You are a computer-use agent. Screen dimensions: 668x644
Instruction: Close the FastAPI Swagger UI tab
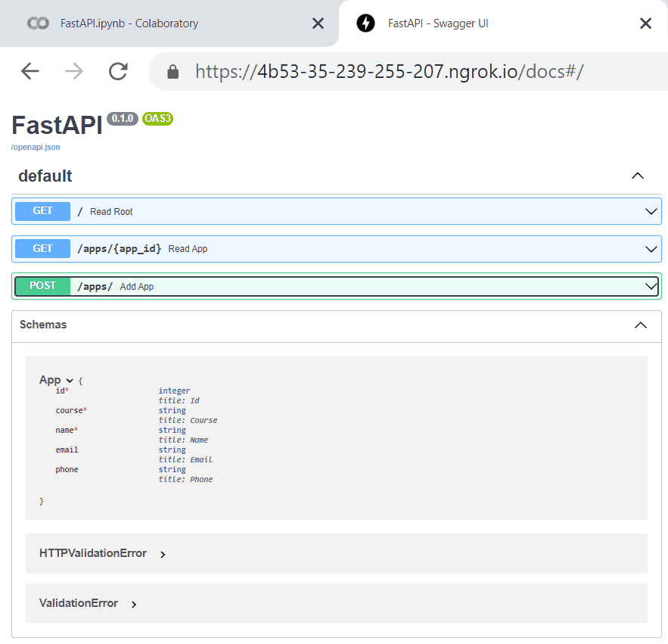tap(646, 23)
